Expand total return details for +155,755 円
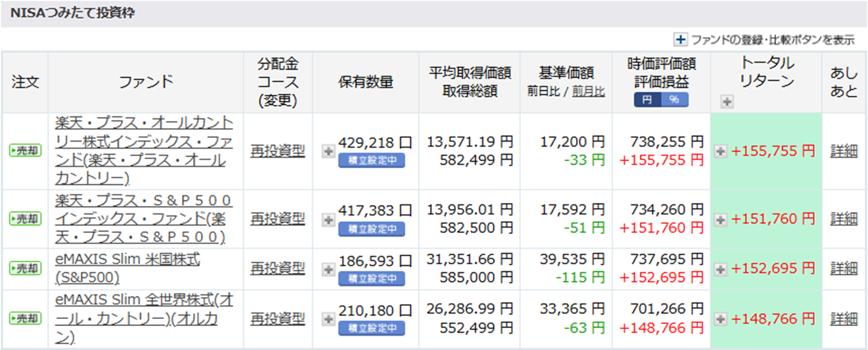This screenshot has width=868, height=350. pyautogui.click(x=720, y=151)
